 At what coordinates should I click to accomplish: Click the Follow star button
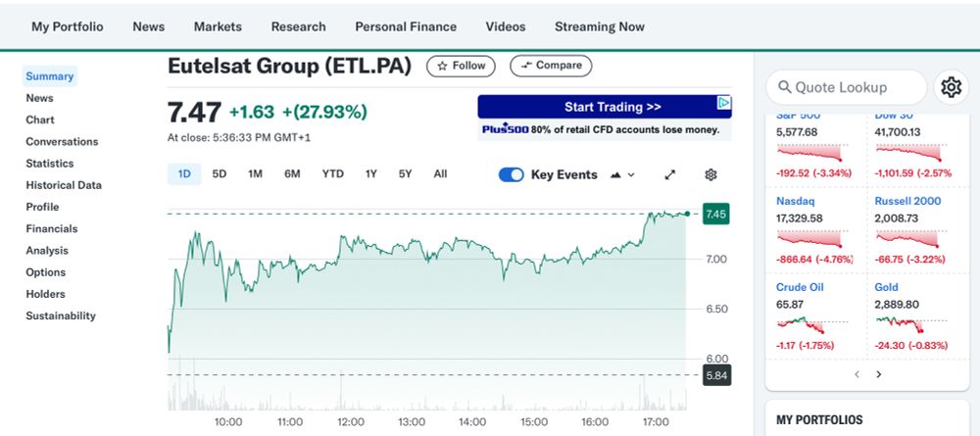(x=461, y=66)
